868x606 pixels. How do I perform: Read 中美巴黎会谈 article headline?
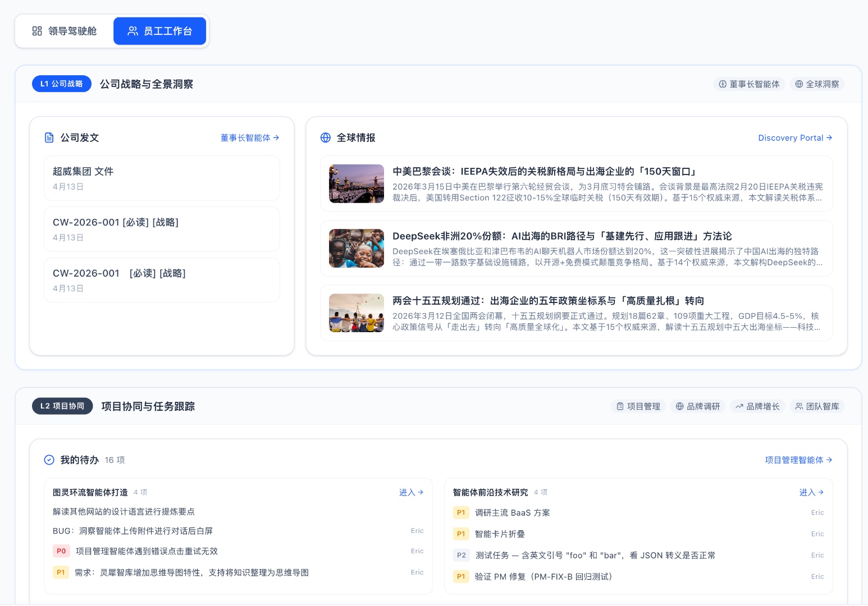545,172
